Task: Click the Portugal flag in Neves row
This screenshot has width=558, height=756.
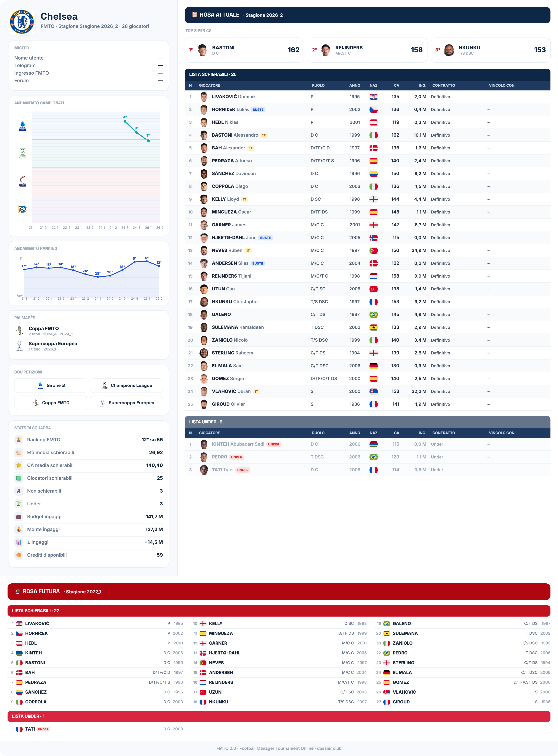Action: (373, 251)
